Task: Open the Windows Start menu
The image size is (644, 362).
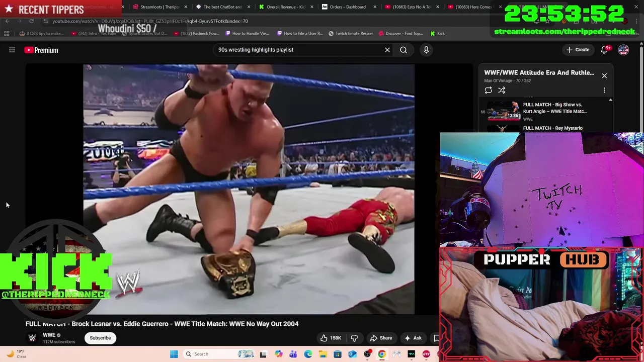Action: pos(174,354)
